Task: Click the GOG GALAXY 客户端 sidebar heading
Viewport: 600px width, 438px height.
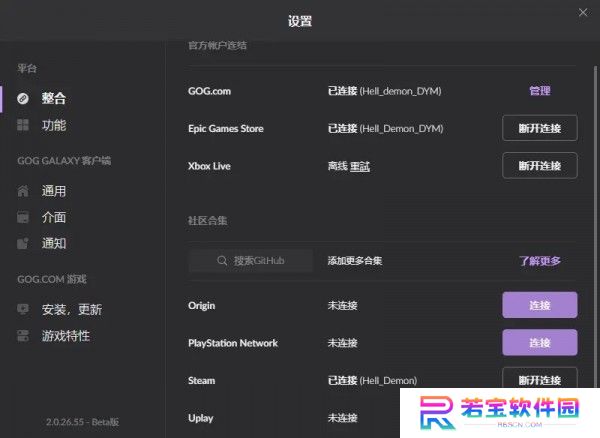Action: pos(64,161)
